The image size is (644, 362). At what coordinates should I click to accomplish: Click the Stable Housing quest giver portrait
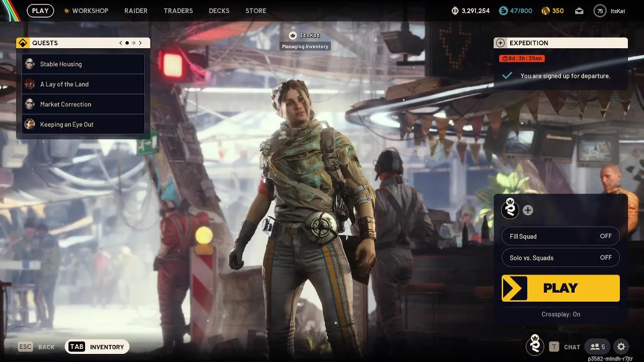(30, 64)
